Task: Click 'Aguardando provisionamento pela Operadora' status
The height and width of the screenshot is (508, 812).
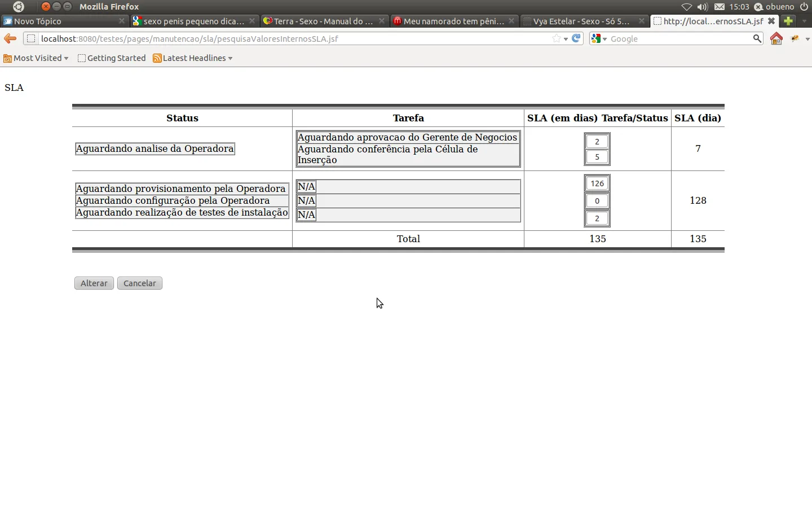Action: click(181, 189)
